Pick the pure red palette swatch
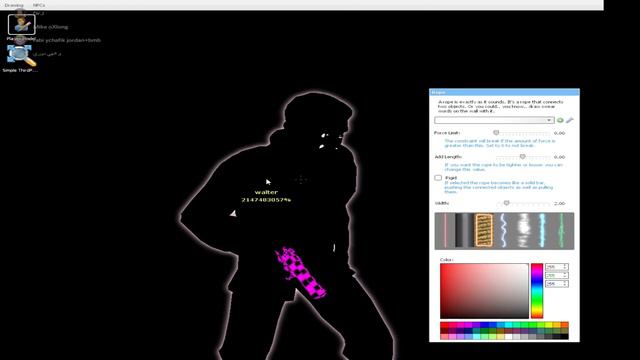 point(444,325)
